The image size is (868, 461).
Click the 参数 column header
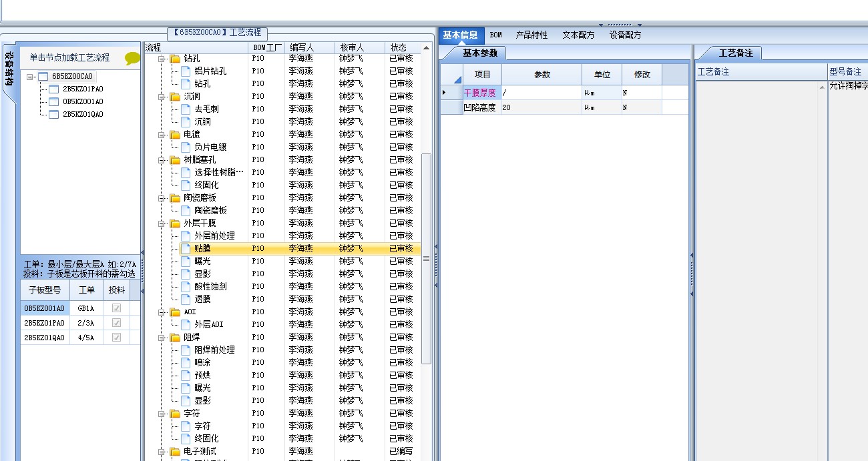(x=541, y=75)
